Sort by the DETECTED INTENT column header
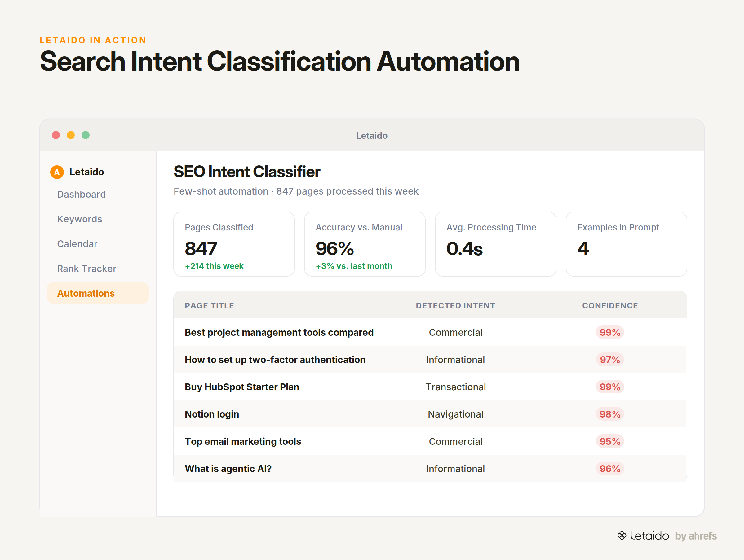Image resolution: width=744 pixels, height=560 pixels. [x=455, y=305]
